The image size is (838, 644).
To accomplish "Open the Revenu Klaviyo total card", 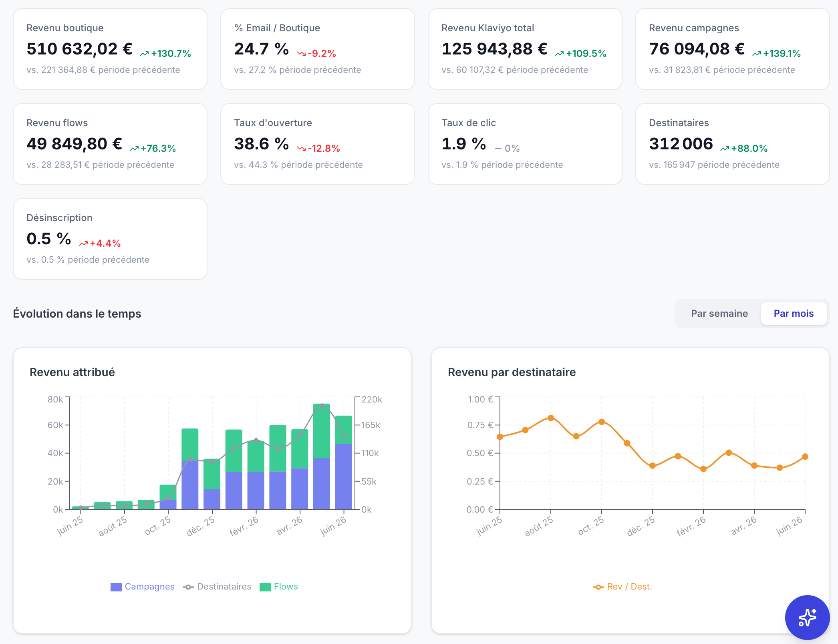I will click(525, 49).
